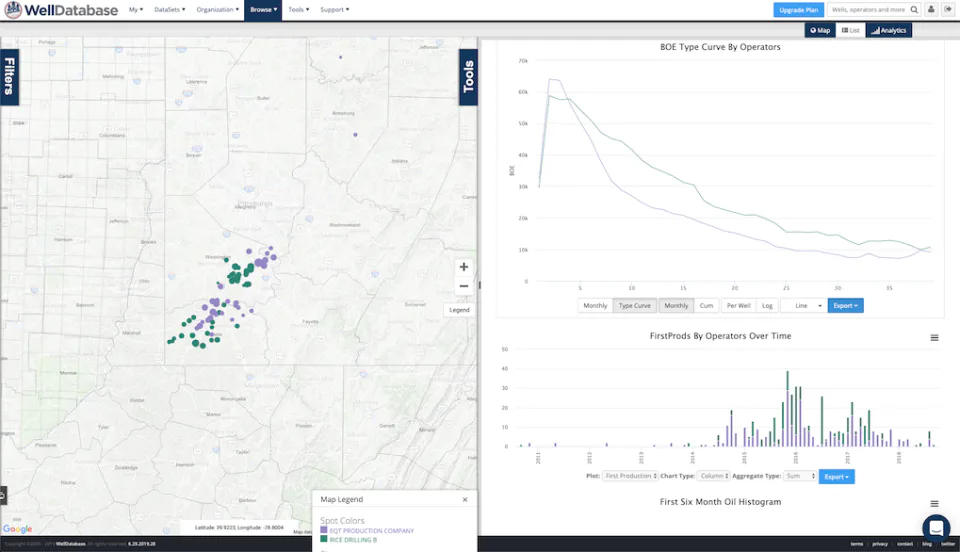The image size is (960, 552).
Task: Select the first Monthly toggle under BOE chart
Action: (595, 305)
